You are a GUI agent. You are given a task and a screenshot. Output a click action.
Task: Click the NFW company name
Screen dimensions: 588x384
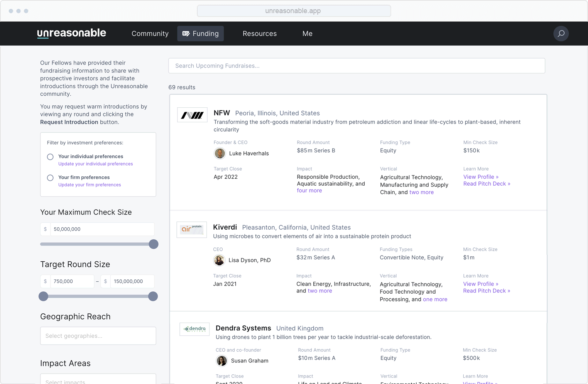[222, 113]
